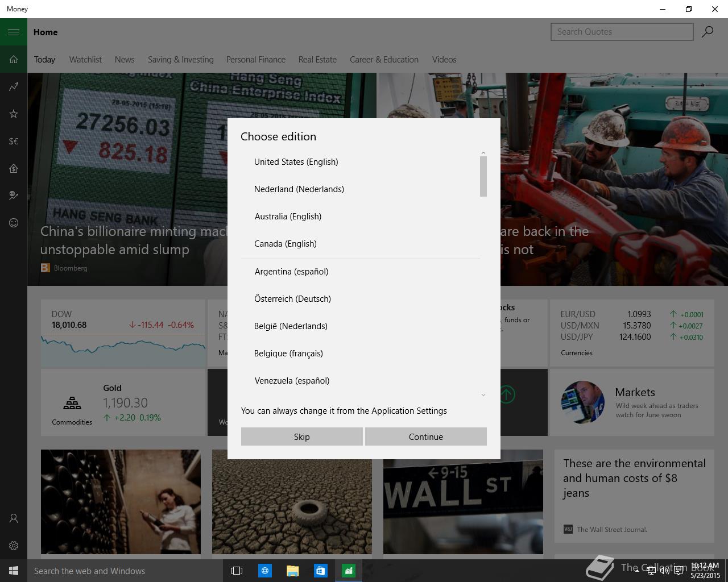Open EUR/USD currency row
The height and width of the screenshot is (582, 728).
click(x=632, y=314)
